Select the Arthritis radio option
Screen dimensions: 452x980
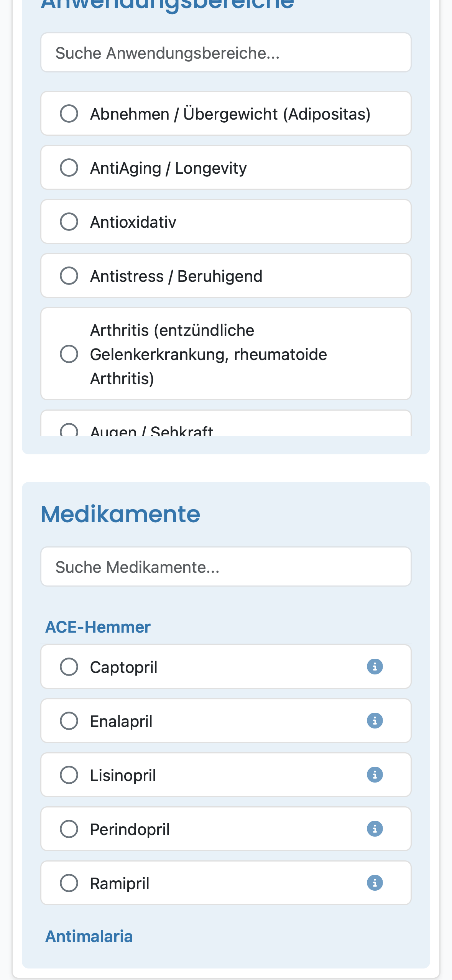[69, 354]
